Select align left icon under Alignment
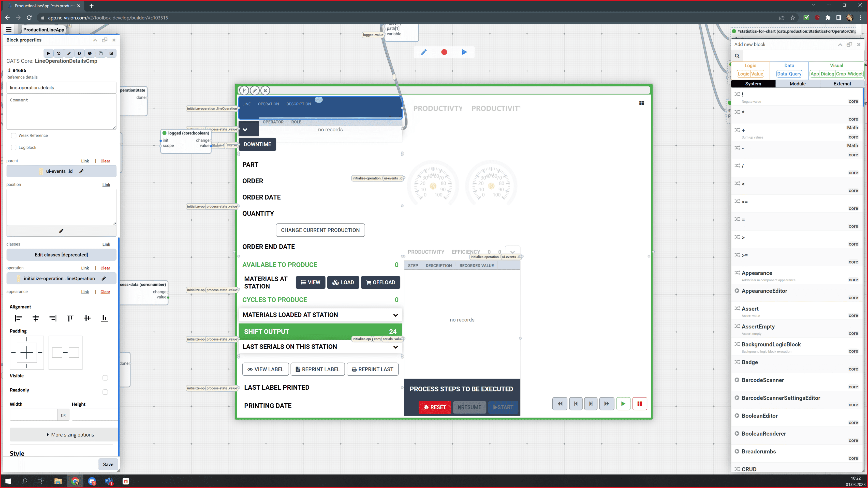 [18, 318]
